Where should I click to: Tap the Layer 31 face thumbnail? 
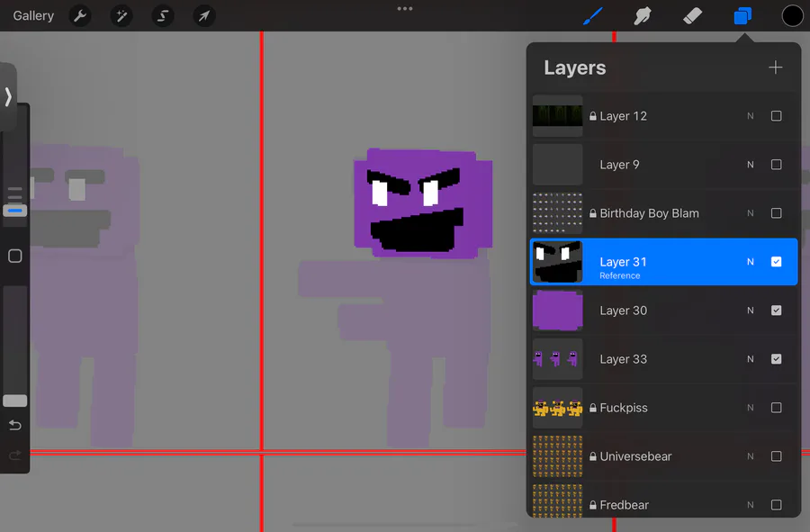click(557, 262)
